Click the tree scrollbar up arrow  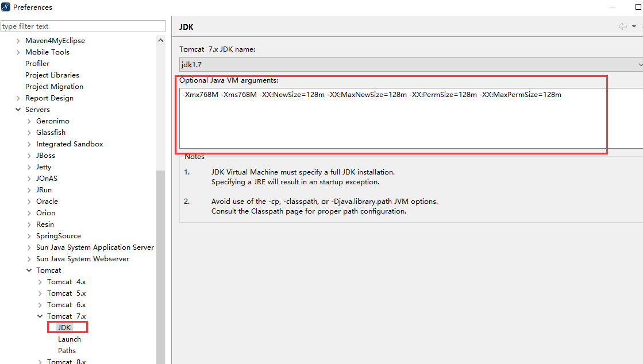[x=160, y=40]
